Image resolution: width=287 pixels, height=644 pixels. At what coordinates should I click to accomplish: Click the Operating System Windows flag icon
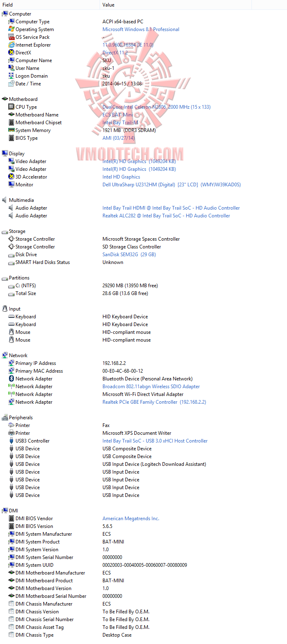tap(11, 29)
